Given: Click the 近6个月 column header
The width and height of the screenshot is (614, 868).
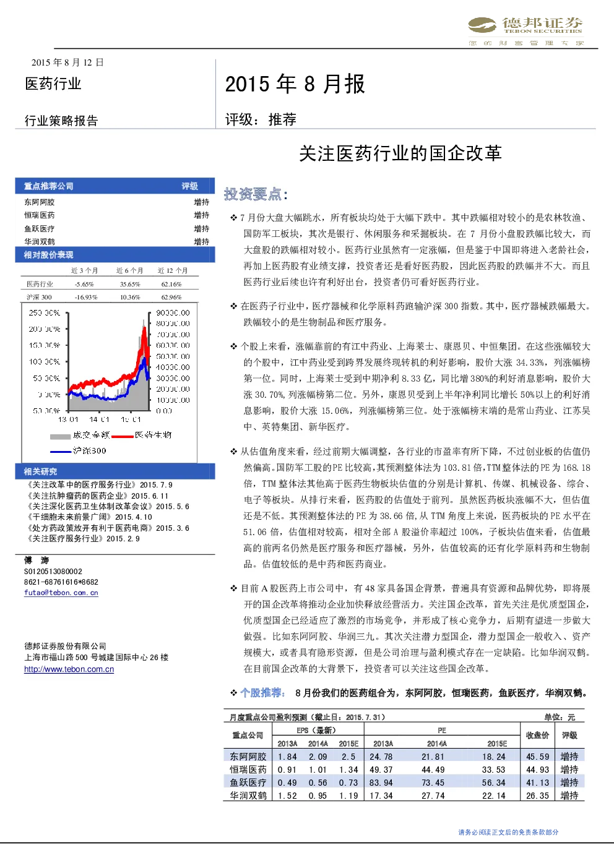Looking at the screenshot, I should (x=129, y=271).
